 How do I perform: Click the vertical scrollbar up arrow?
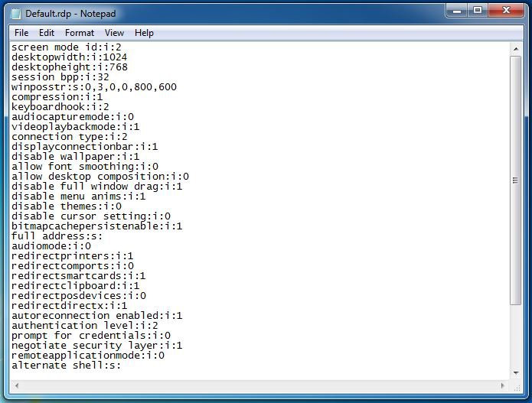coord(516,49)
